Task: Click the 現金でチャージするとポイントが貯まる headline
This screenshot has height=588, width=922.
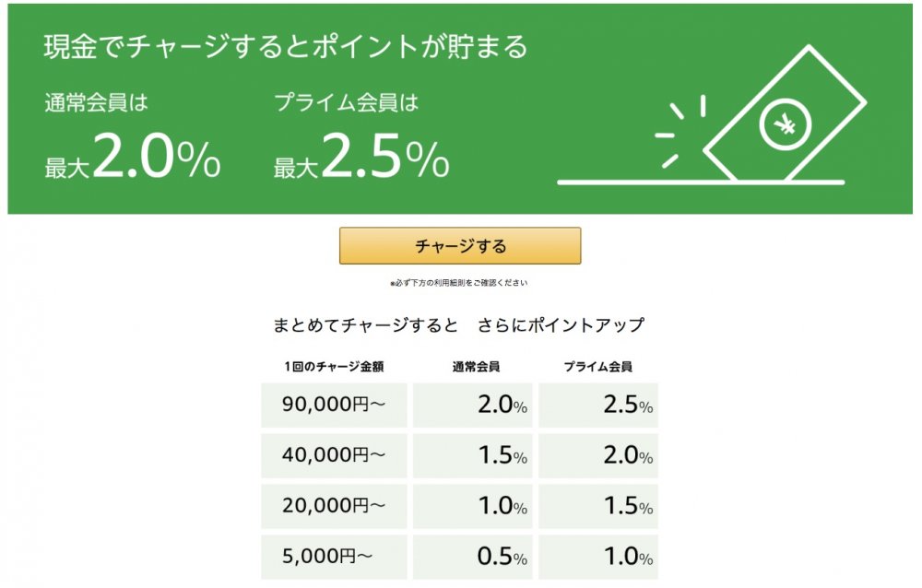Action: (286, 46)
